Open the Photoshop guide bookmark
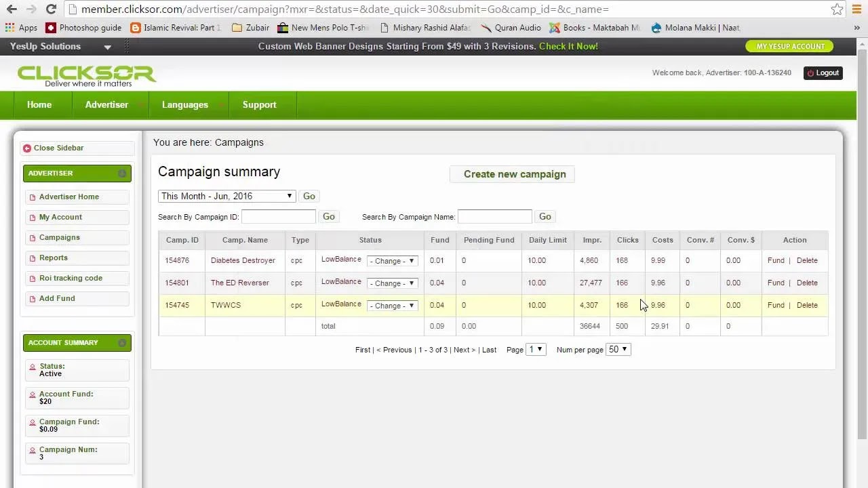Viewport: 868px width, 488px height. (83, 28)
